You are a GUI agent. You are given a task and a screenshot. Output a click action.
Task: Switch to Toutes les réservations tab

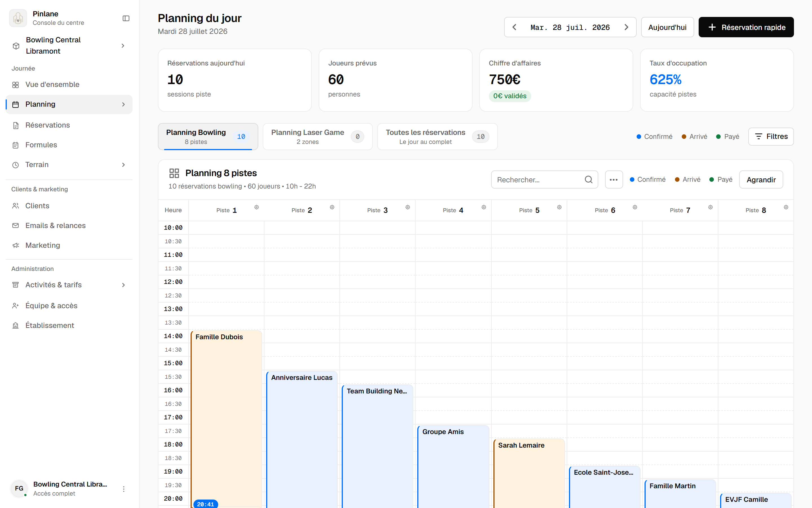tap(437, 136)
